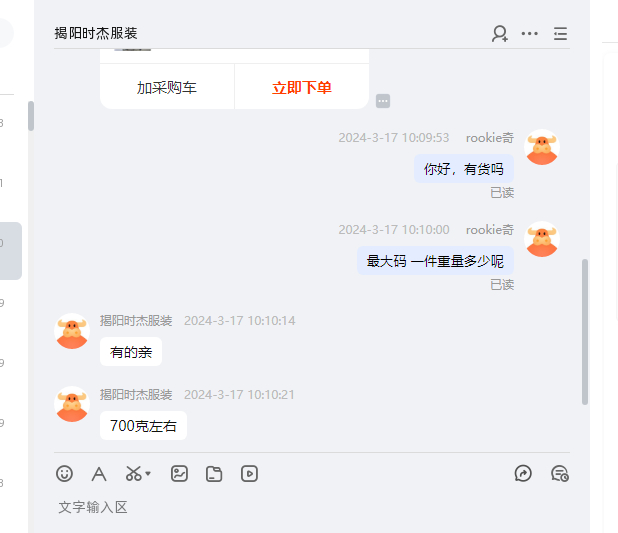The width and height of the screenshot is (618, 533).
Task: Click the 加采购车 button
Action: coord(167,87)
